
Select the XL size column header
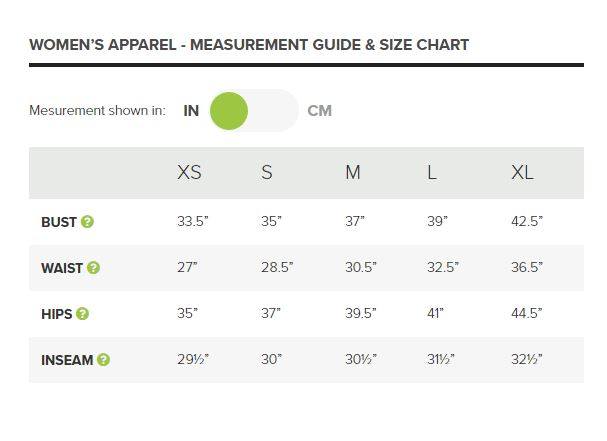pyautogui.click(x=522, y=172)
